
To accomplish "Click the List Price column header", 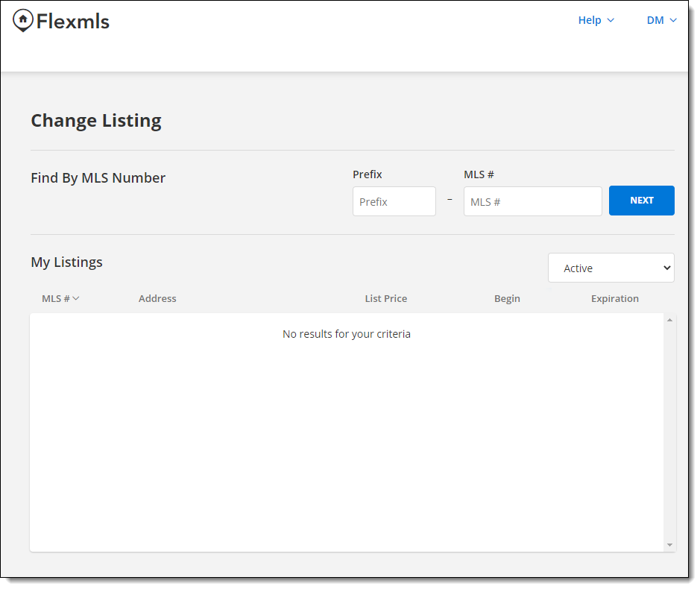I will (385, 298).
